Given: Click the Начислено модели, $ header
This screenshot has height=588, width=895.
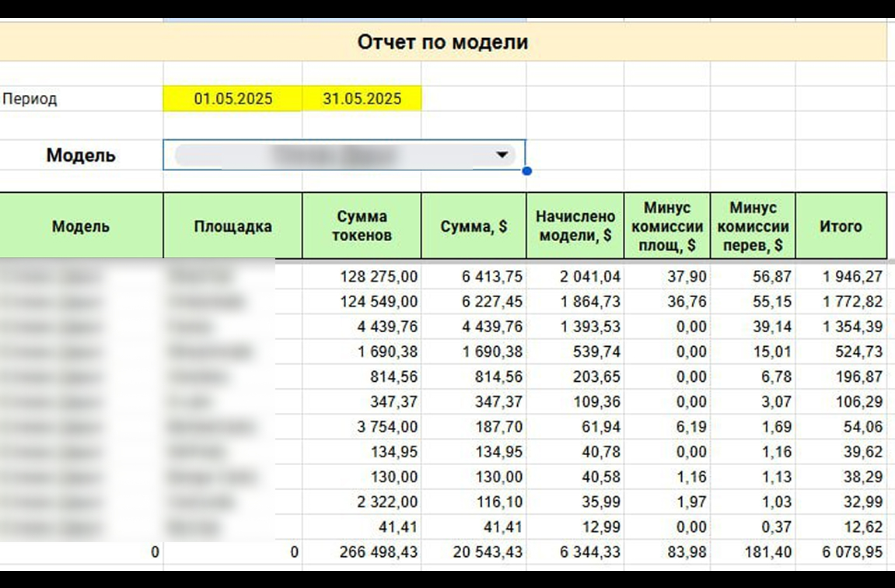Looking at the screenshot, I should [575, 226].
